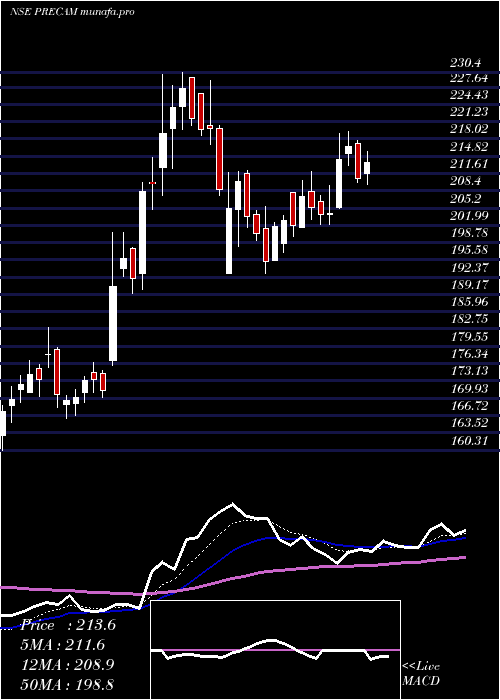Select the 12MA : 208.9 readout
500x700 pixels.
(68, 665)
